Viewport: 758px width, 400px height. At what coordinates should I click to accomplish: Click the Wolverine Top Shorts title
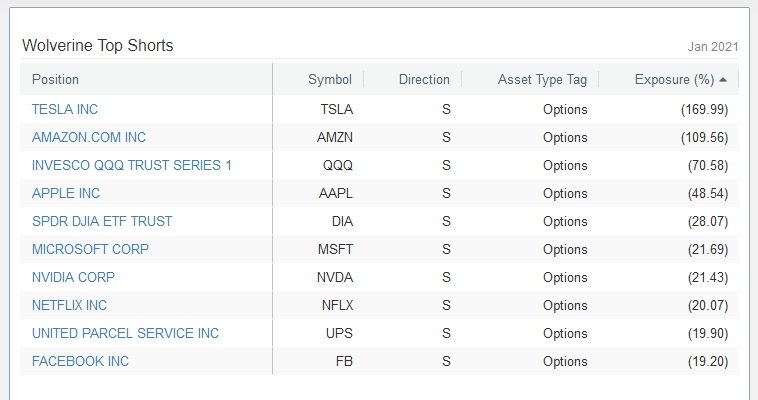point(98,45)
